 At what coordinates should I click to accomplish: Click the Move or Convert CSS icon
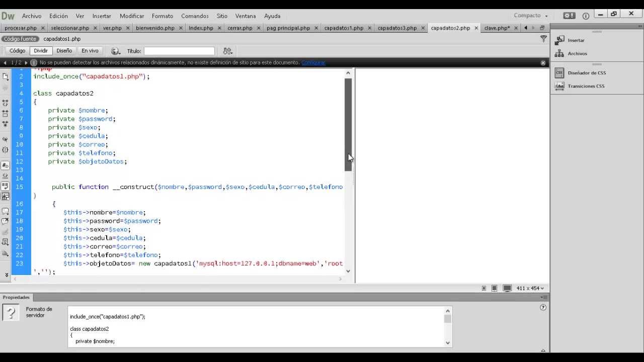(6, 254)
